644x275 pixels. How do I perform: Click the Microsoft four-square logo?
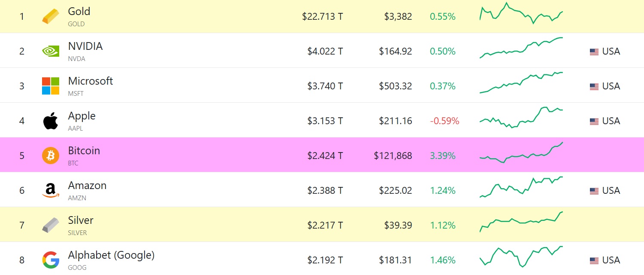pyautogui.click(x=51, y=86)
